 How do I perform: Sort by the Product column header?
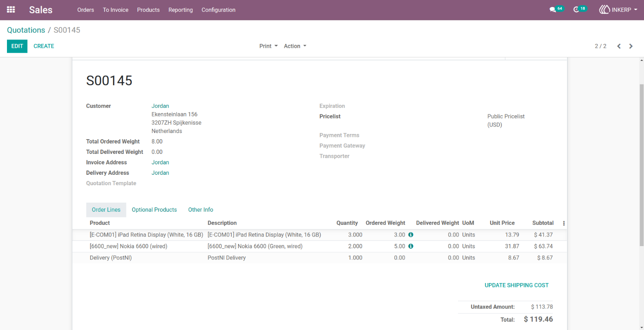[100, 223]
